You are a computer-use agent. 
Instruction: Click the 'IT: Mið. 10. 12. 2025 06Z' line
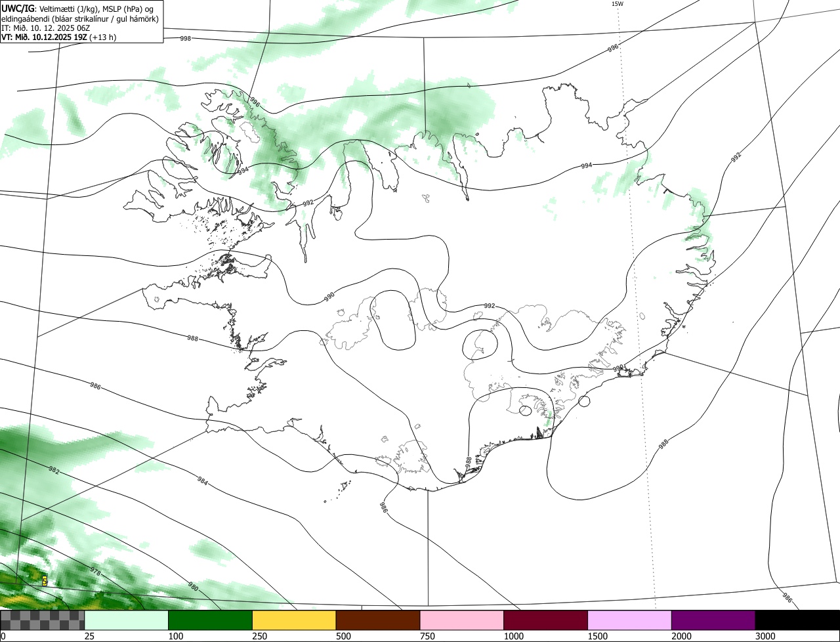point(45,28)
